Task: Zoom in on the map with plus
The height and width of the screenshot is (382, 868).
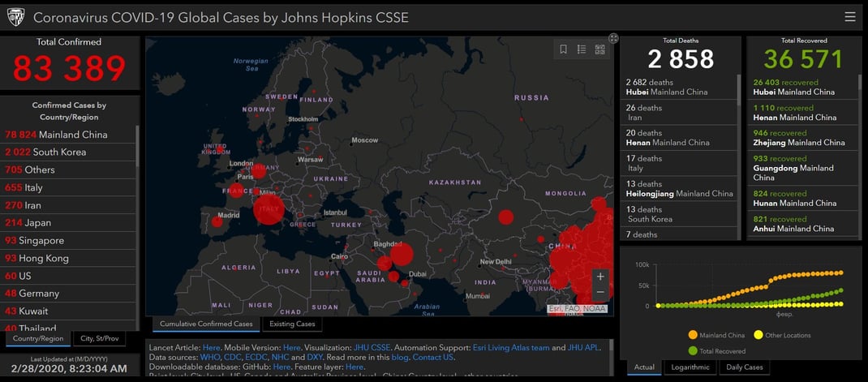Action: click(x=600, y=277)
